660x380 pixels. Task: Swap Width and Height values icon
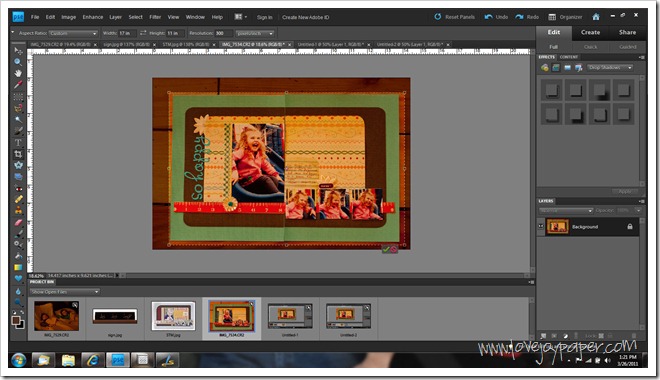(x=143, y=33)
